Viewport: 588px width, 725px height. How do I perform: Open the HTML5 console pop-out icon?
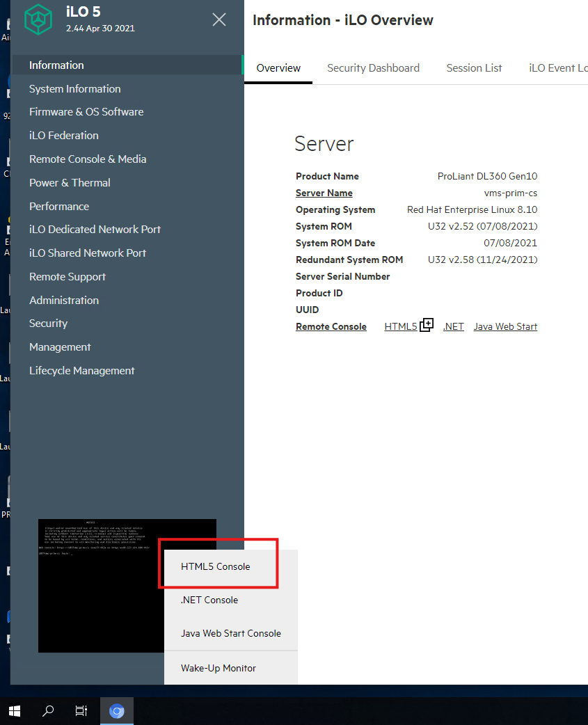pyautogui.click(x=427, y=325)
